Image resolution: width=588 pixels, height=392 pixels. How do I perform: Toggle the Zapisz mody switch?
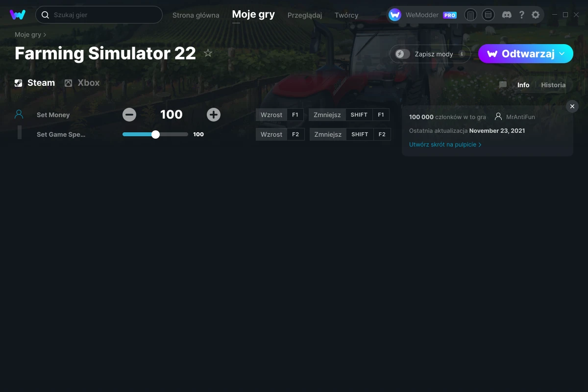403,54
